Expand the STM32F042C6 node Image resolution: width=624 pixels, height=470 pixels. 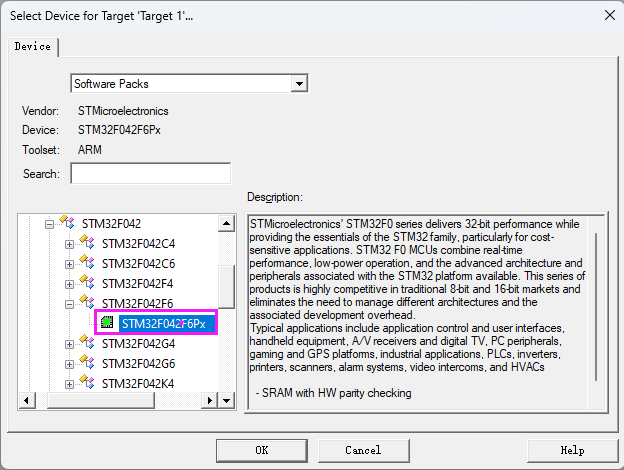69,264
